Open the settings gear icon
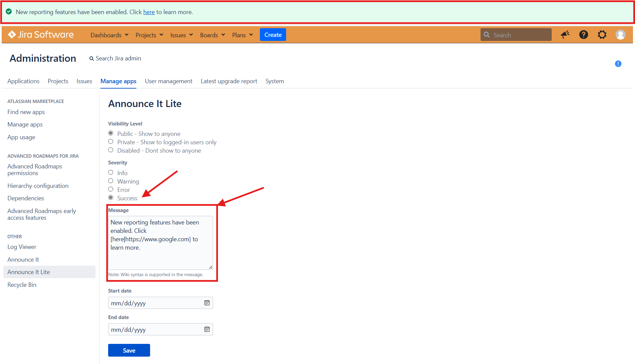The width and height of the screenshot is (635, 364). 602,35
